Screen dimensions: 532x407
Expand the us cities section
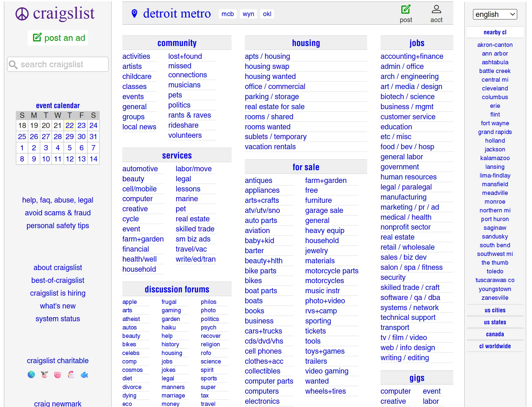(x=495, y=310)
